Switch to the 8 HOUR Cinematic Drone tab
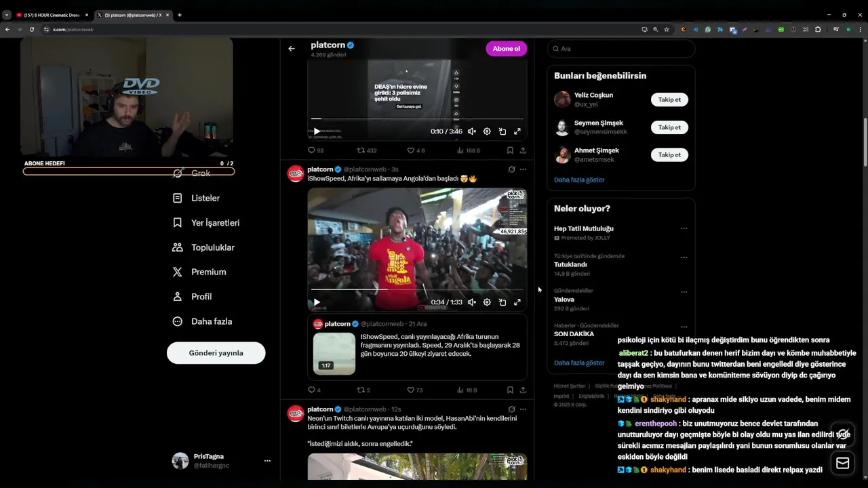The width and height of the screenshot is (868, 488). pyautogui.click(x=52, y=15)
